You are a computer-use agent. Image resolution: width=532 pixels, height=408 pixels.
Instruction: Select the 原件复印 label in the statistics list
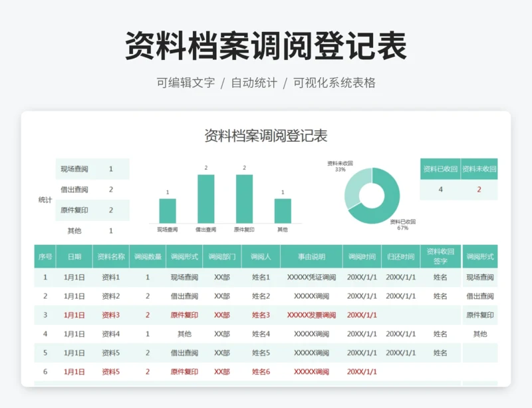74,210
